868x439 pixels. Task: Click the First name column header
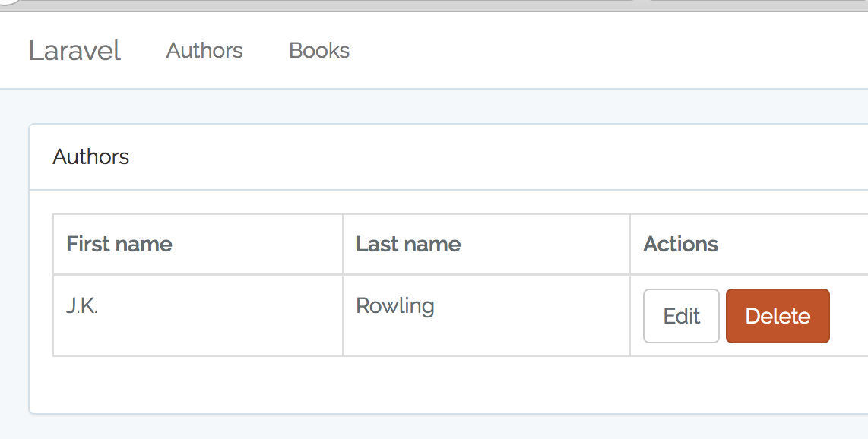(x=119, y=244)
